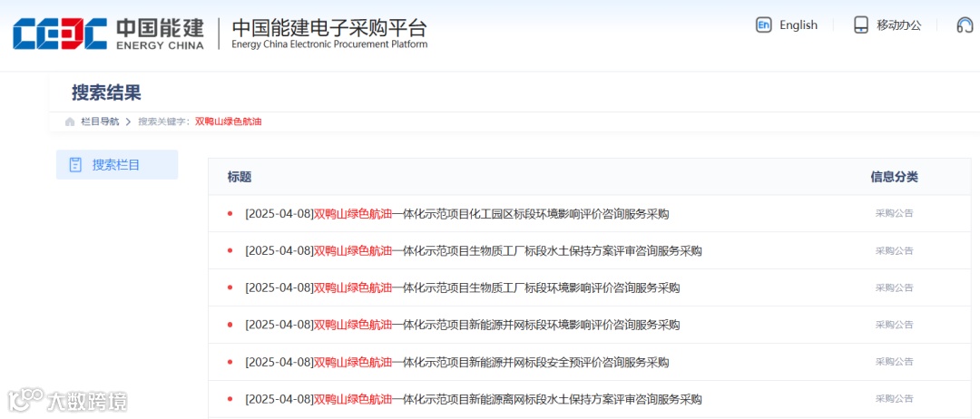Open 化工园区标段环境影响评价咨询服务采购 result
The height and width of the screenshot is (419, 980).
click(456, 214)
